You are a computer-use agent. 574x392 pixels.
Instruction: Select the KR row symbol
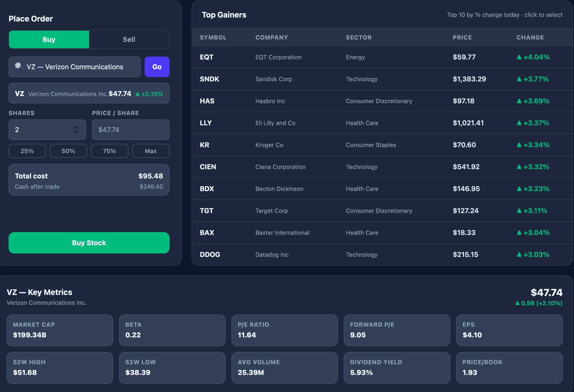click(x=204, y=145)
